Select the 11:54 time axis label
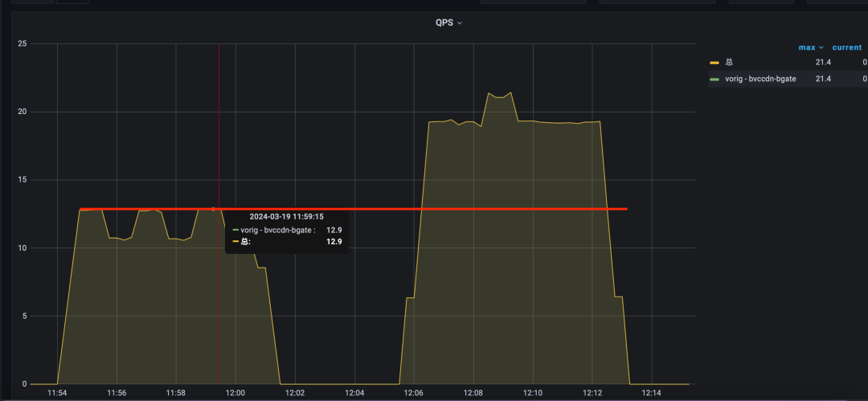Screen dimensions: 868x401 pyautogui.click(x=57, y=393)
